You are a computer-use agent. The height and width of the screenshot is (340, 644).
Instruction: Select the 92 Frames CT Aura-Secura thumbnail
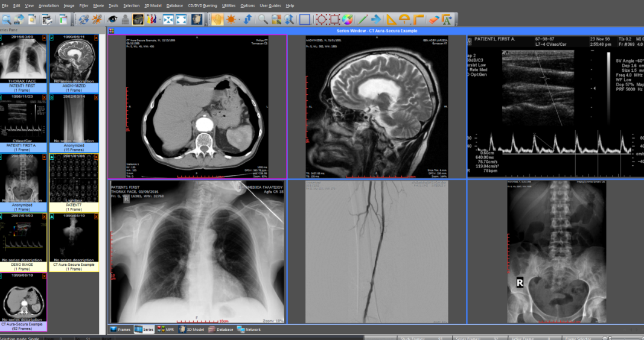point(24,302)
